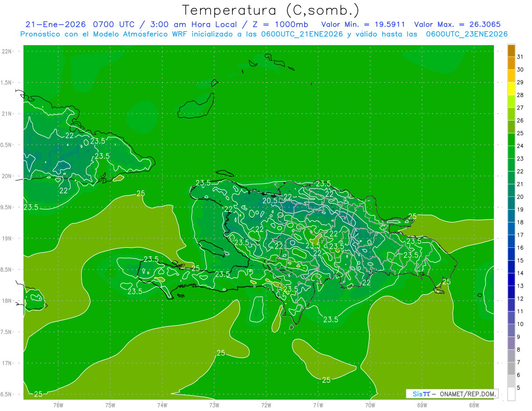The width and height of the screenshot is (532, 411).
Task: Pick swatch between 24 and 25 on scale
Action: tap(511, 140)
